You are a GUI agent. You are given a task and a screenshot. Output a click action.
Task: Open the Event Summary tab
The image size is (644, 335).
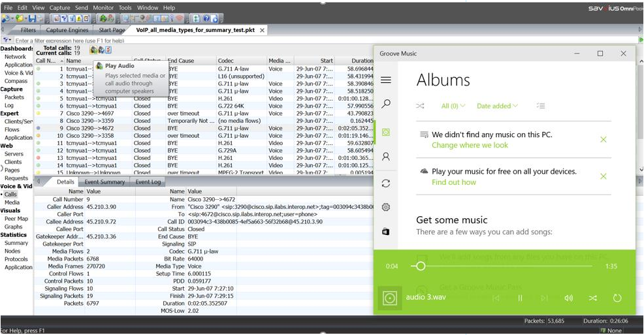105,182
